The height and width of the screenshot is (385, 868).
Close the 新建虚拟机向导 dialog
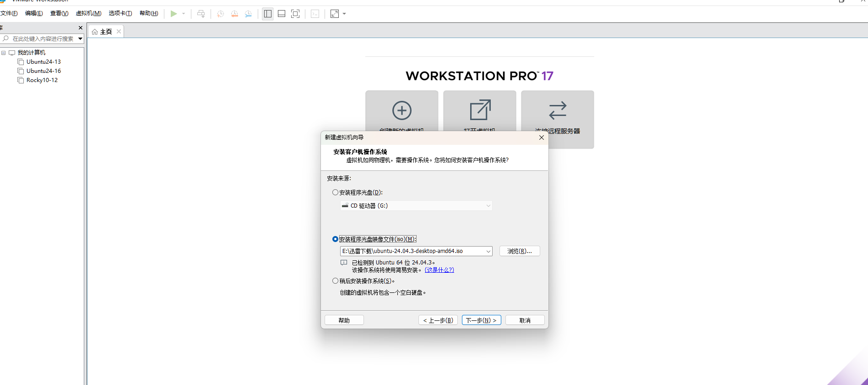(x=542, y=137)
